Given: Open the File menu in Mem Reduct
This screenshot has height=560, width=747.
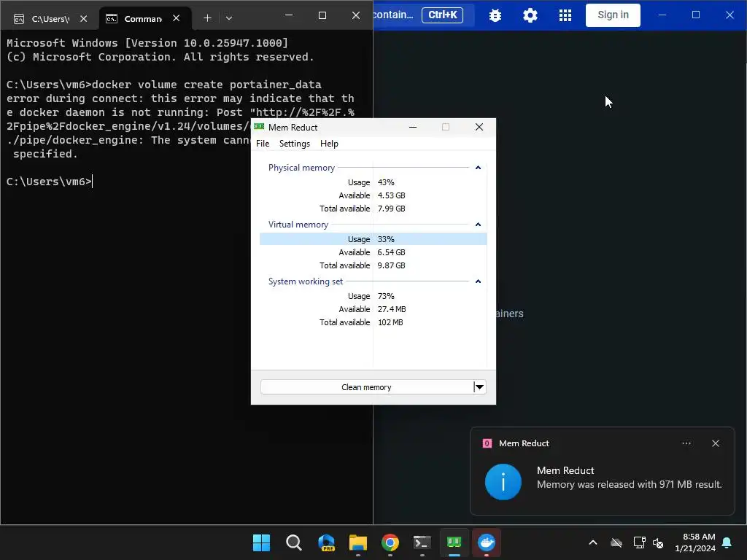Looking at the screenshot, I should (263, 144).
